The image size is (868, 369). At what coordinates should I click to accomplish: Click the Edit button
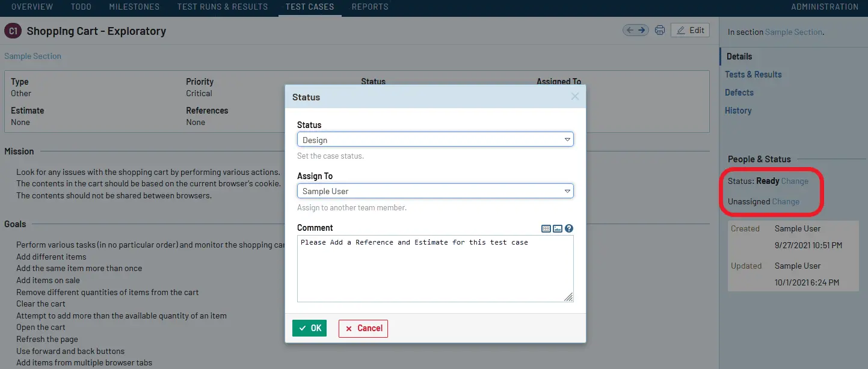[690, 30]
